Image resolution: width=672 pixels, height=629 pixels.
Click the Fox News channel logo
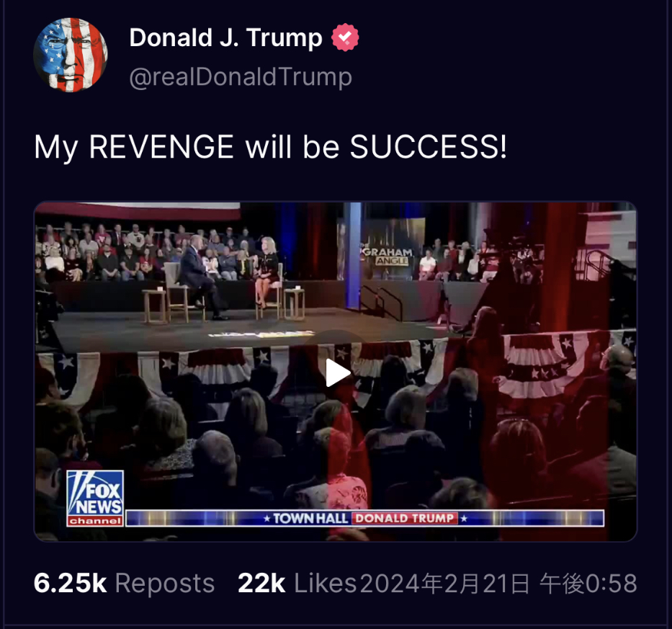pos(95,498)
